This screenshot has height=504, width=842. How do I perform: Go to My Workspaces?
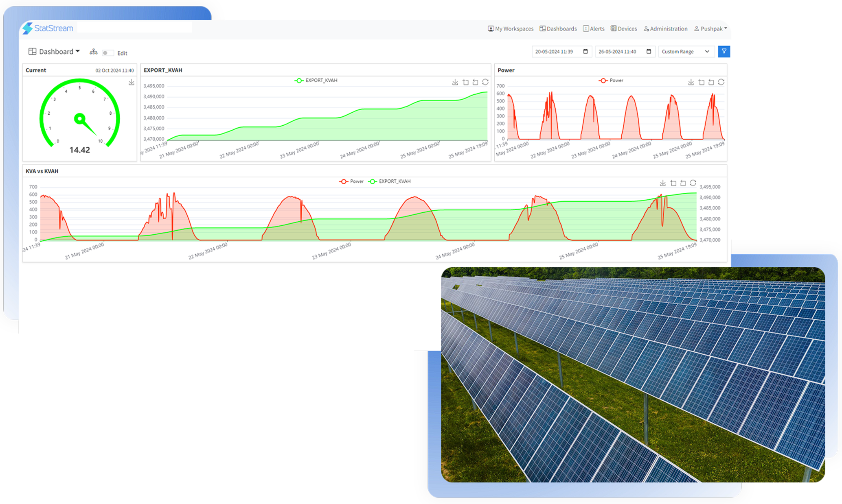511,29
